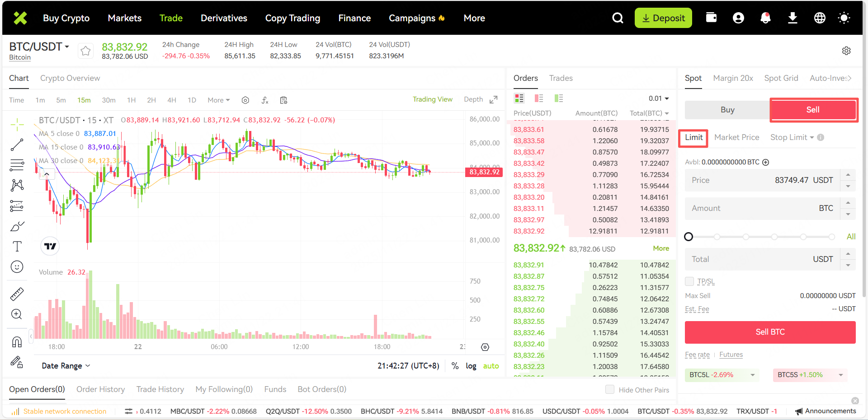This screenshot has width=868, height=420.
Task: Click the ruler measure tool
Action: click(17, 294)
